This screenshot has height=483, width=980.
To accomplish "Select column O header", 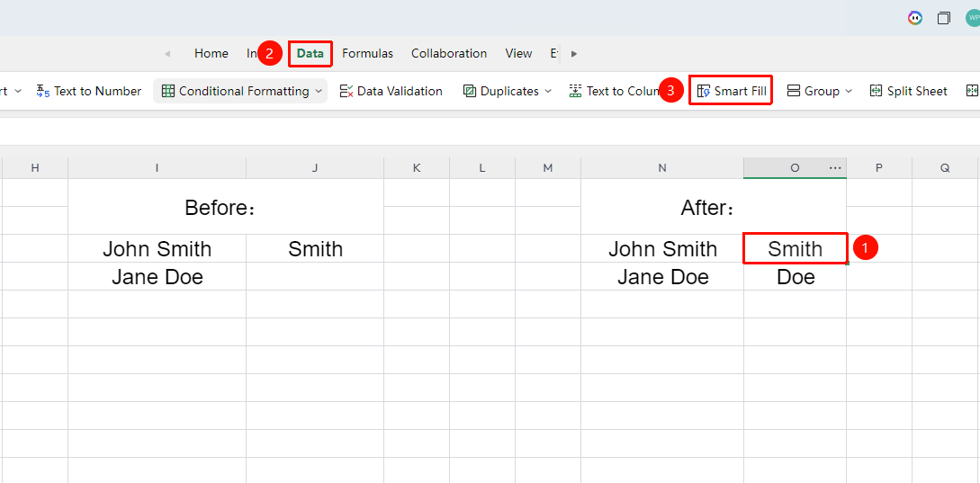I will [x=795, y=167].
